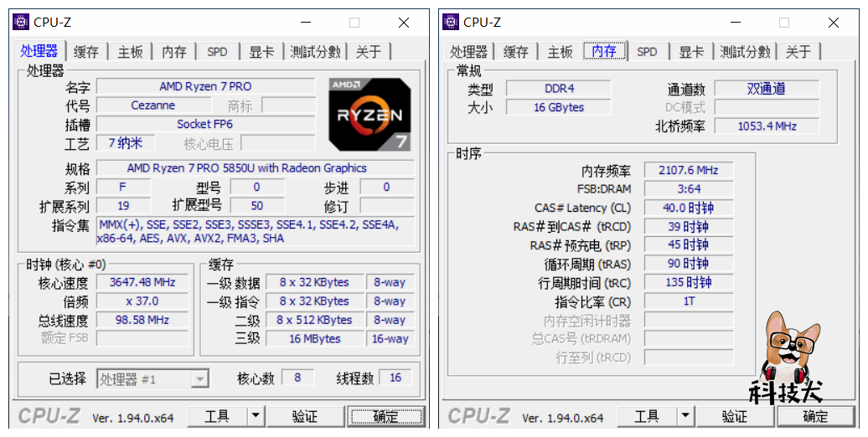
Task: Click northbridge frequency value 1053.4 MHz
Action: 766,126
